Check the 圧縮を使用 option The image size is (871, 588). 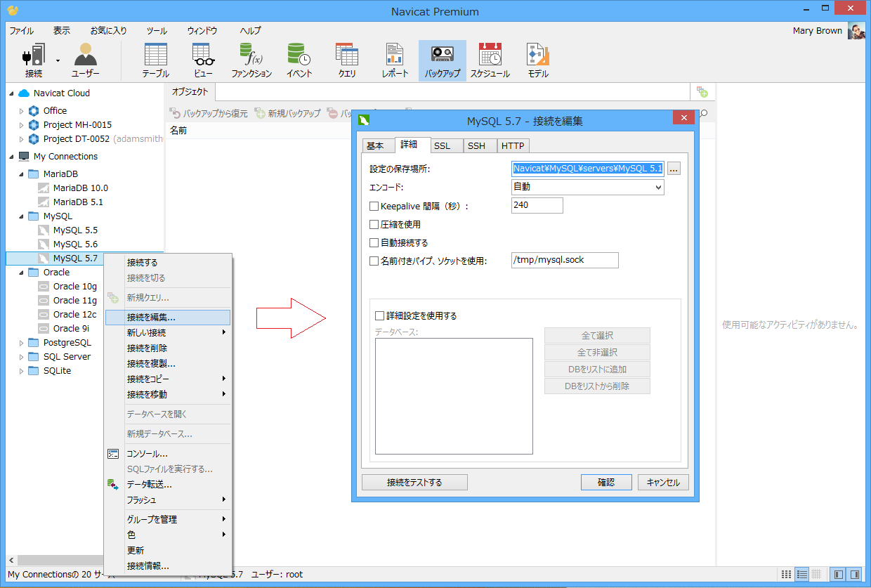point(374,225)
